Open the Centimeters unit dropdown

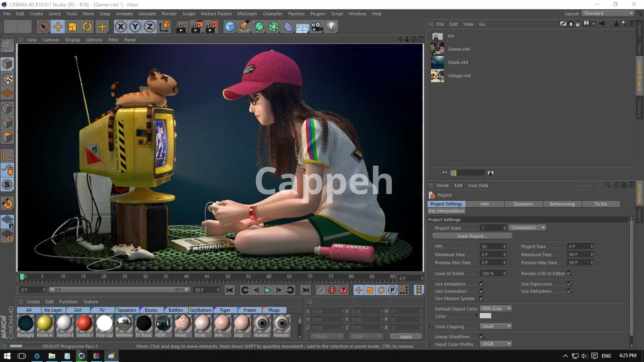[528, 228]
